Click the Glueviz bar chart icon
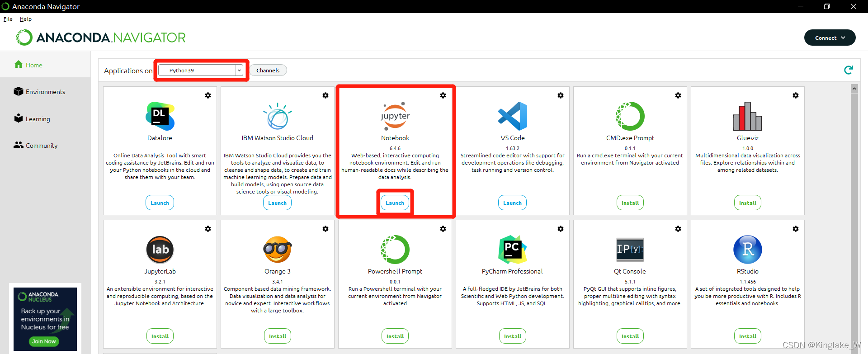Screen dimensions: 868x354 click(748, 116)
